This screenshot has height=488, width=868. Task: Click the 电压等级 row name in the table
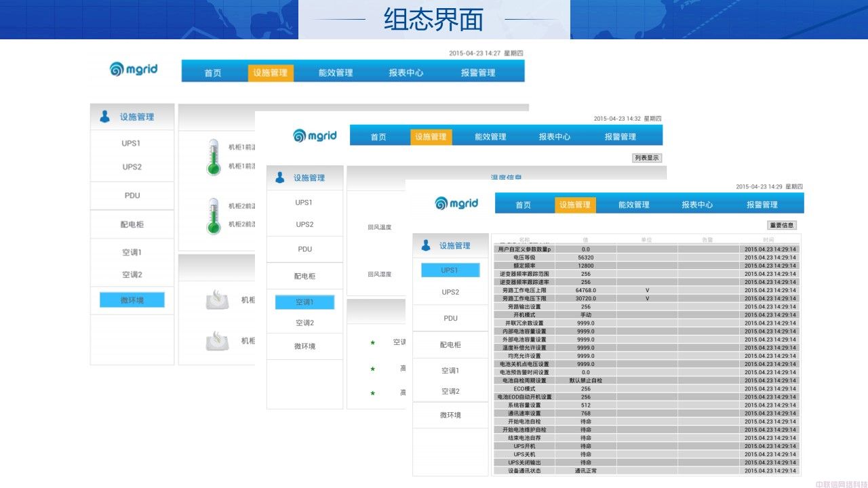pyautogui.click(x=524, y=258)
